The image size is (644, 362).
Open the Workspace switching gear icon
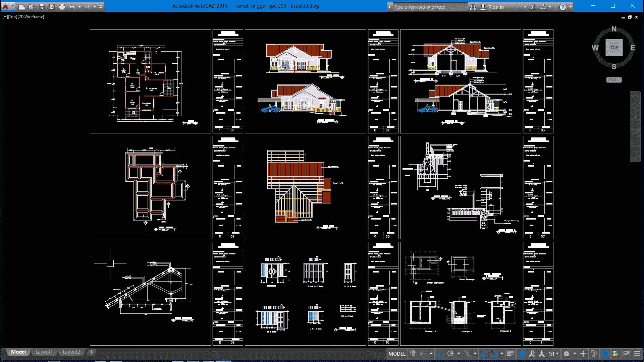[567, 354]
